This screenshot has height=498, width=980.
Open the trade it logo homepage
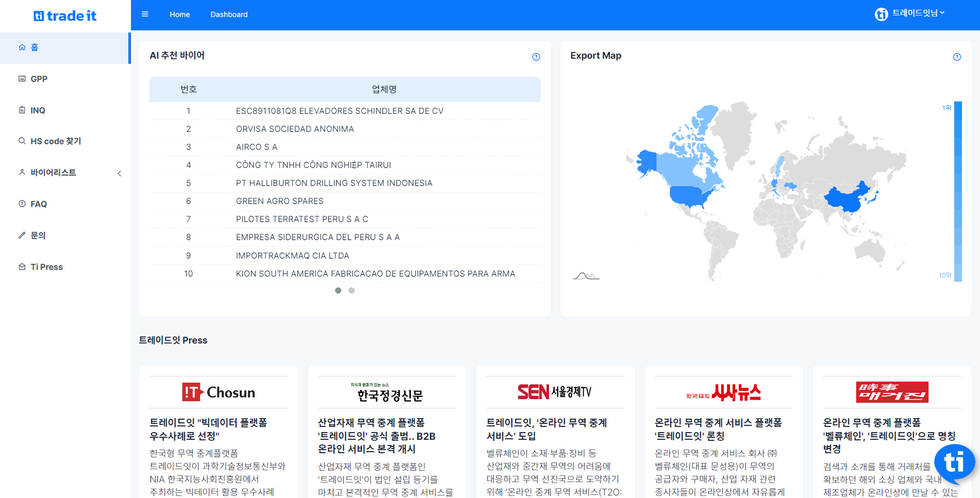coord(65,16)
